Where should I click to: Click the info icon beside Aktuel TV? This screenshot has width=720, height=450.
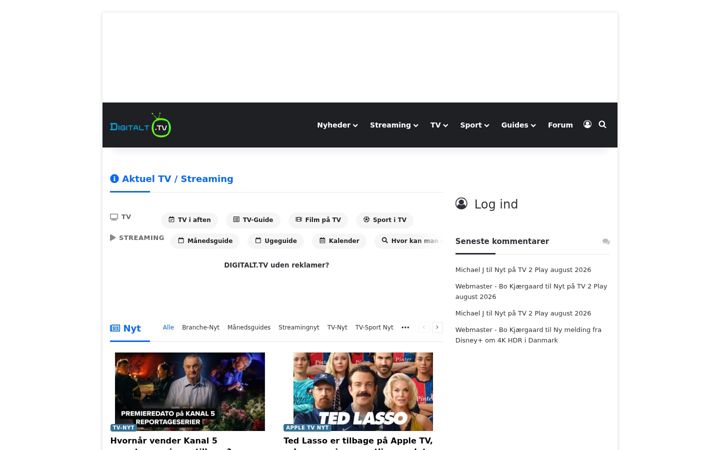(x=114, y=179)
